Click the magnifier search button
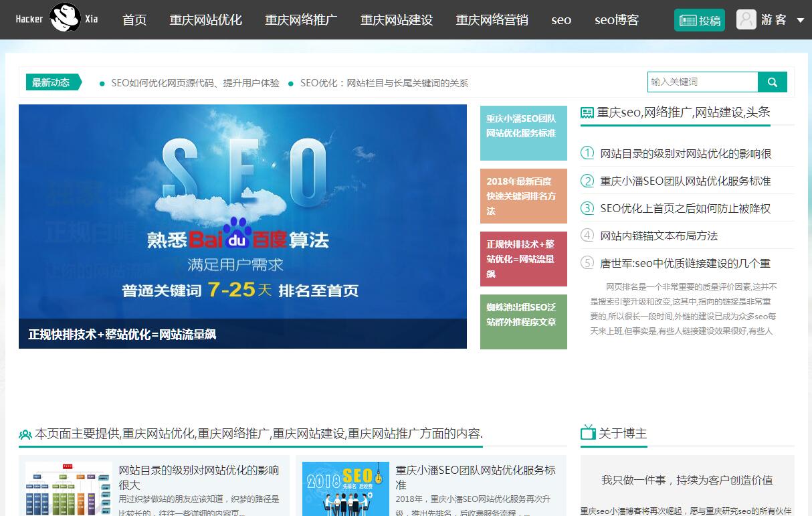The width and height of the screenshot is (812, 516). pyautogui.click(x=773, y=82)
